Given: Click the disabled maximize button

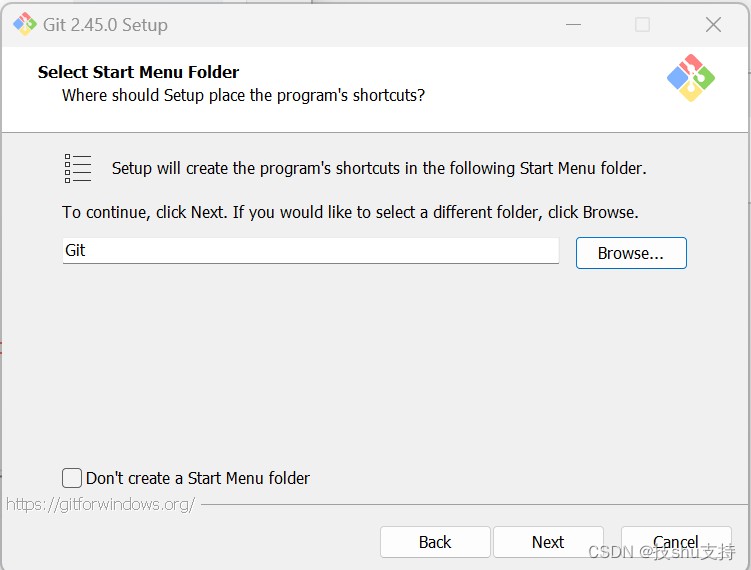Looking at the screenshot, I should coord(642,24).
